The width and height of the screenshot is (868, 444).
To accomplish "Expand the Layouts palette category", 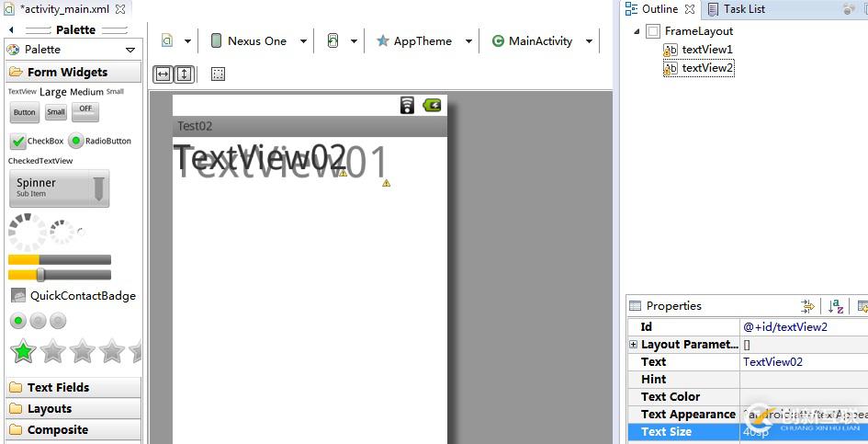I will [73, 408].
